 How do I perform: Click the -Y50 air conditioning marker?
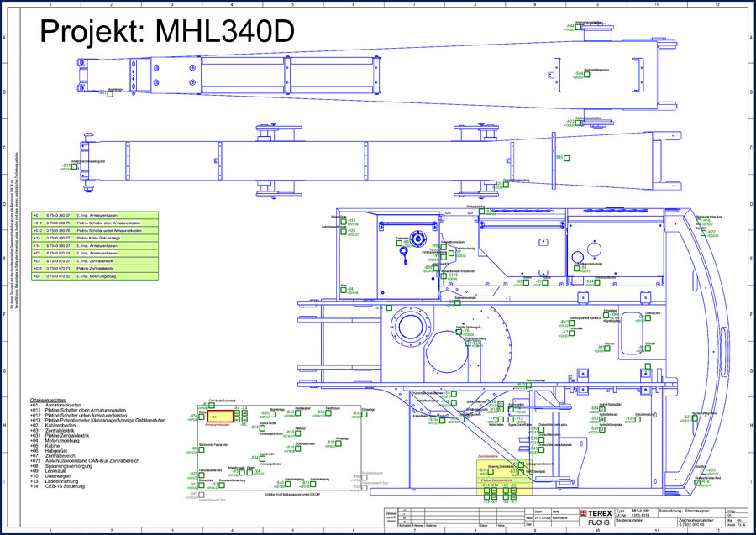click(x=606, y=315)
